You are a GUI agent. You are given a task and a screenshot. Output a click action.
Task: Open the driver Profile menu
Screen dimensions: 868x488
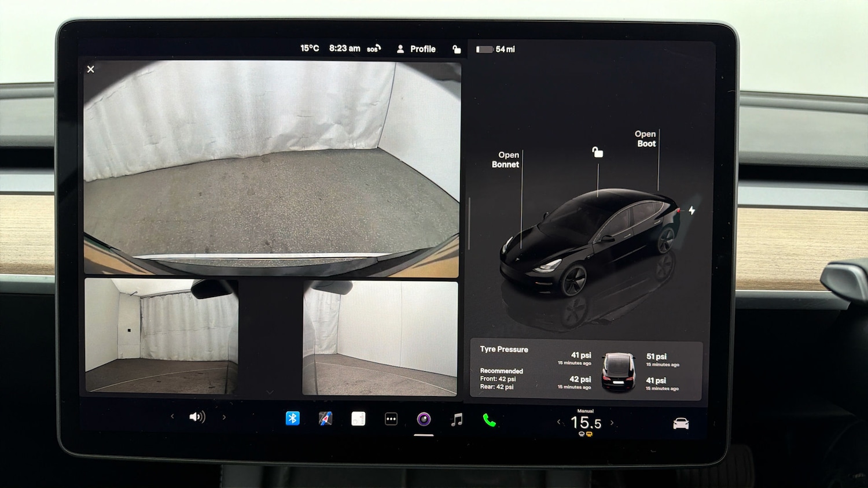tap(416, 49)
